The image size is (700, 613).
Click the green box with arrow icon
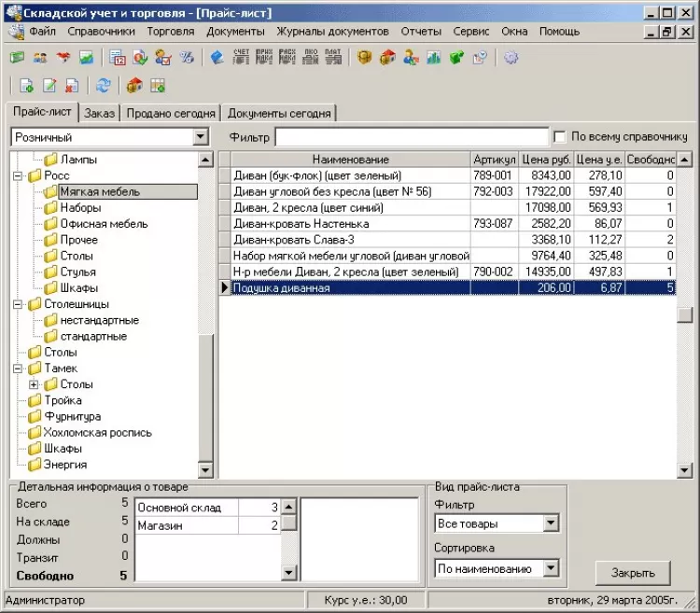pos(456,58)
